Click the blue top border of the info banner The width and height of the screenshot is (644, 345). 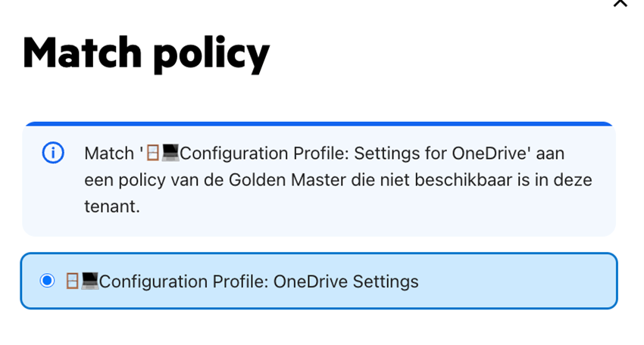[319, 123]
